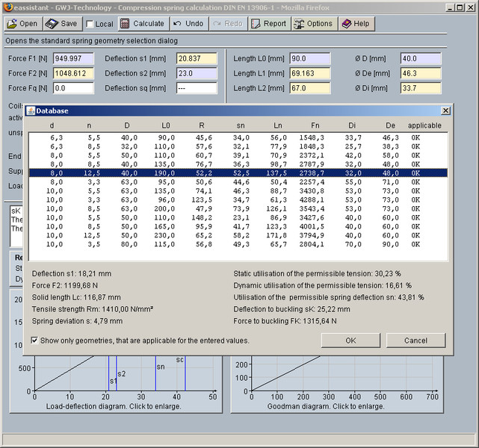Screen dimensions: 479x448
Task: Click the Open toolbar button
Action: (22, 24)
